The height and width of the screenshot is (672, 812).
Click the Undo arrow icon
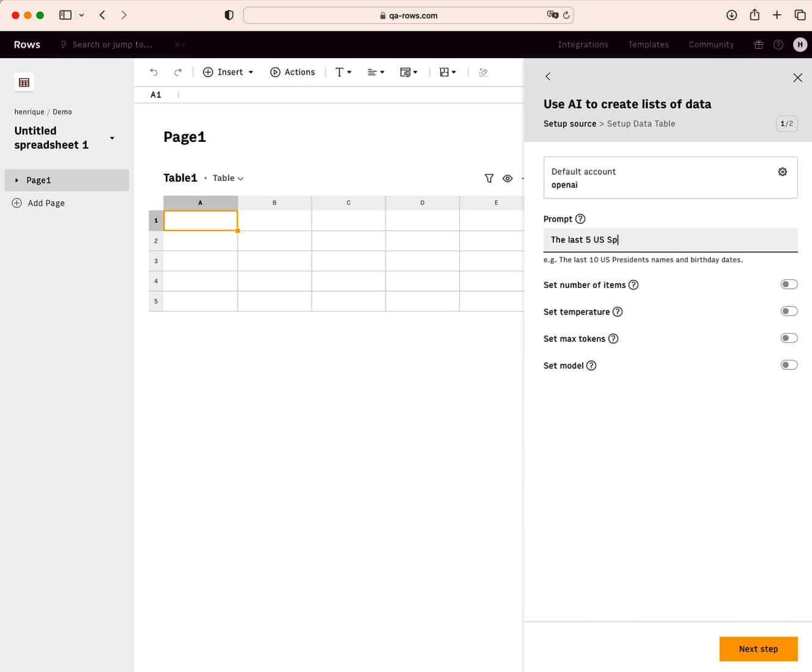click(153, 72)
